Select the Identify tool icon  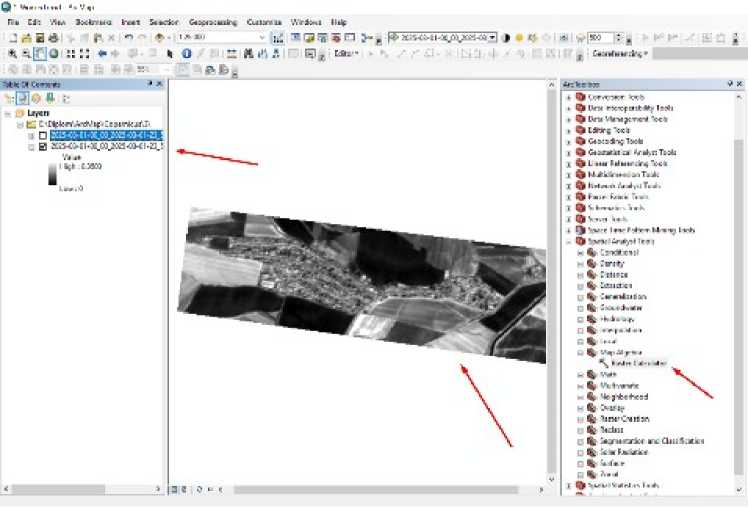tap(185, 53)
